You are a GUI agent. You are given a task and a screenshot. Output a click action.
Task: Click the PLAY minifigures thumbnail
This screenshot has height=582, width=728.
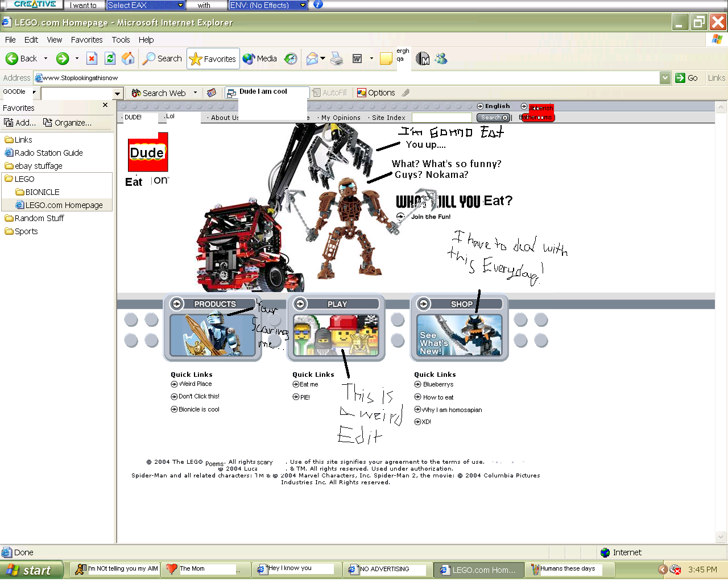pyautogui.click(x=336, y=335)
